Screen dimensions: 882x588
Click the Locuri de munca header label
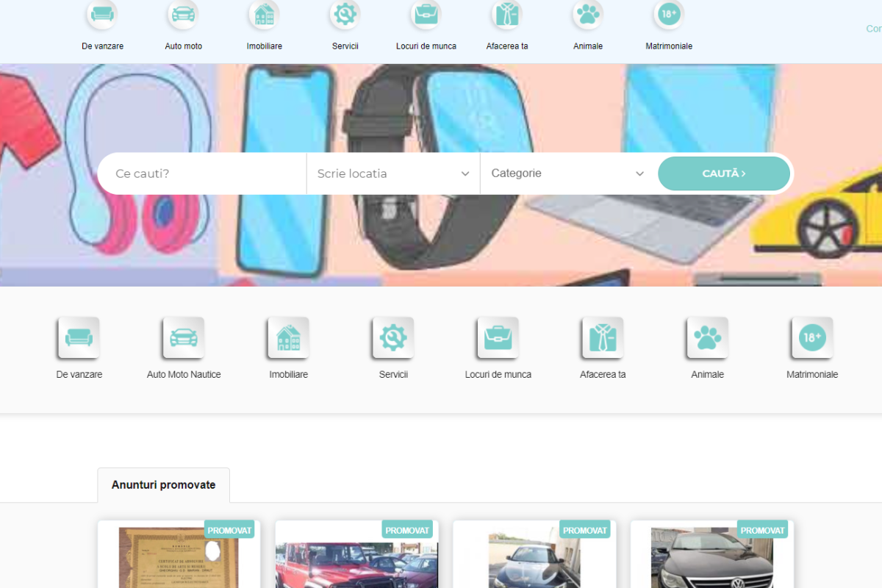426,46
